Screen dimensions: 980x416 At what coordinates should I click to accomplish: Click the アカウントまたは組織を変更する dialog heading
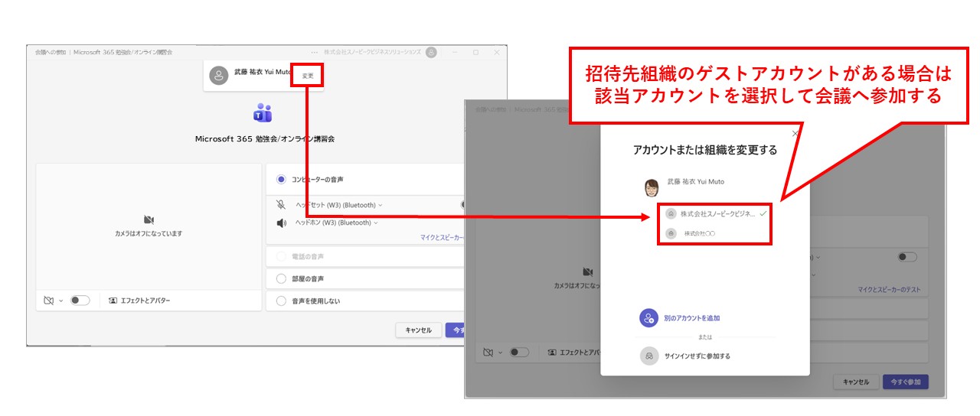coord(705,151)
